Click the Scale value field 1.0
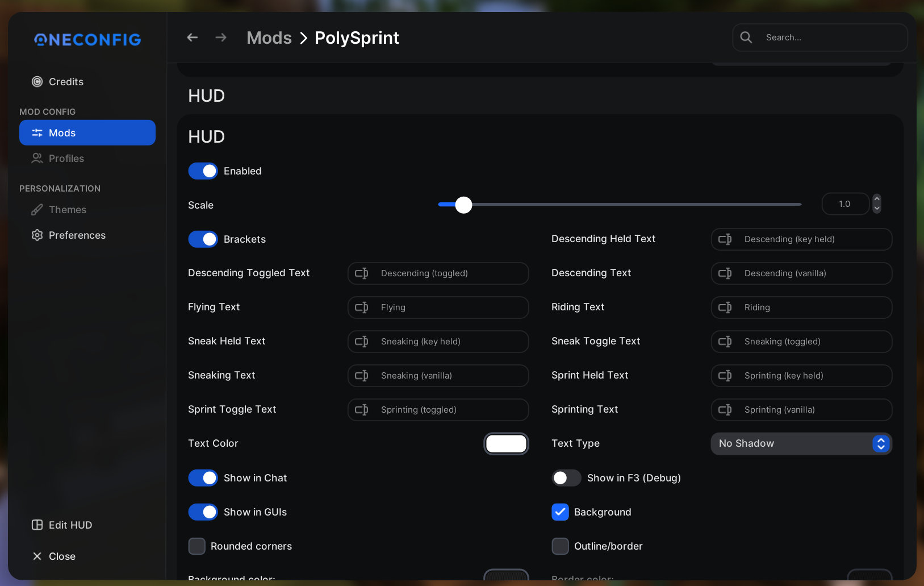The width and height of the screenshot is (924, 586). tap(845, 204)
